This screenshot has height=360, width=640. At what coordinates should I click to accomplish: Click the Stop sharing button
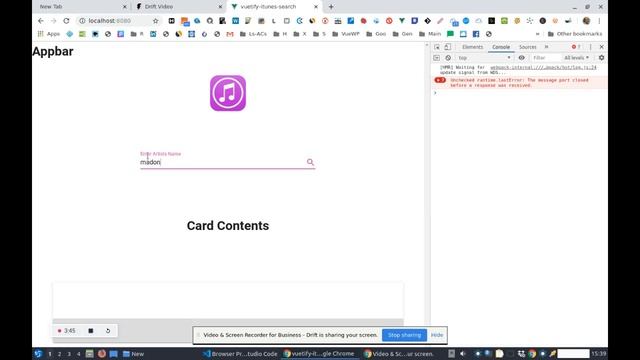point(404,335)
